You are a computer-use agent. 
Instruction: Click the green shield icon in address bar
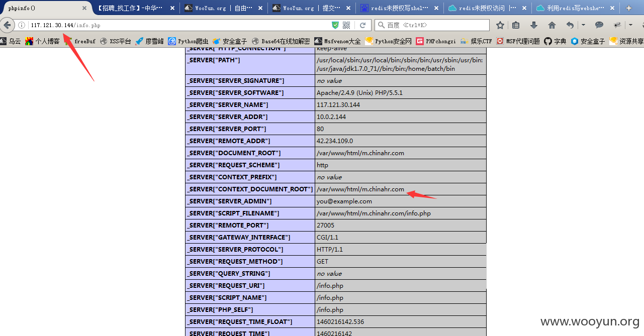coord(335,25)
